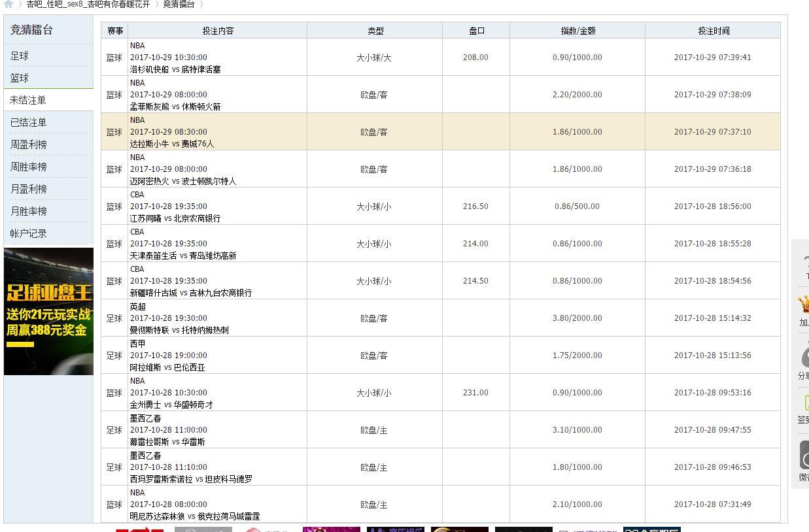Show the 月胜率榜 monthly win-rate ranking
This screenshot has width=809, height=532.
click(28, 211)
